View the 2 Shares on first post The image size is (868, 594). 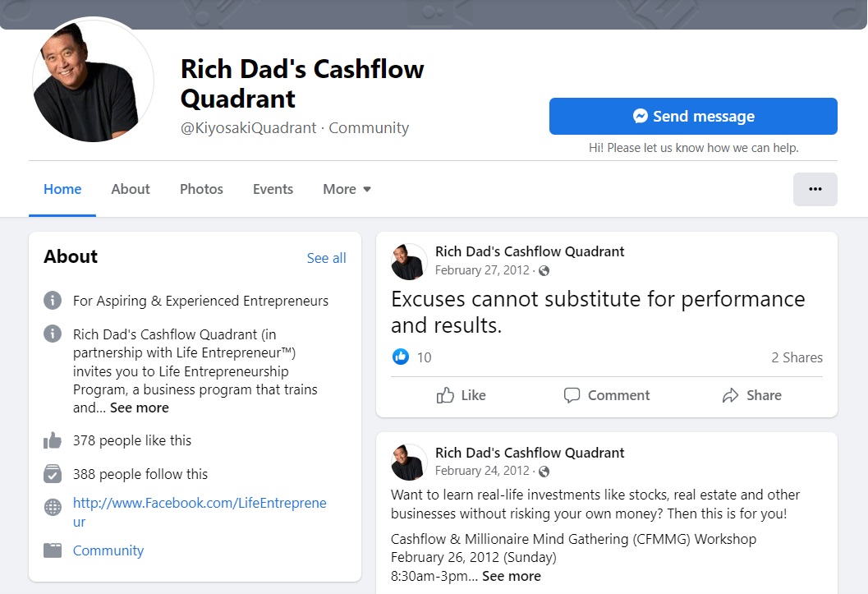pos(797,357)
